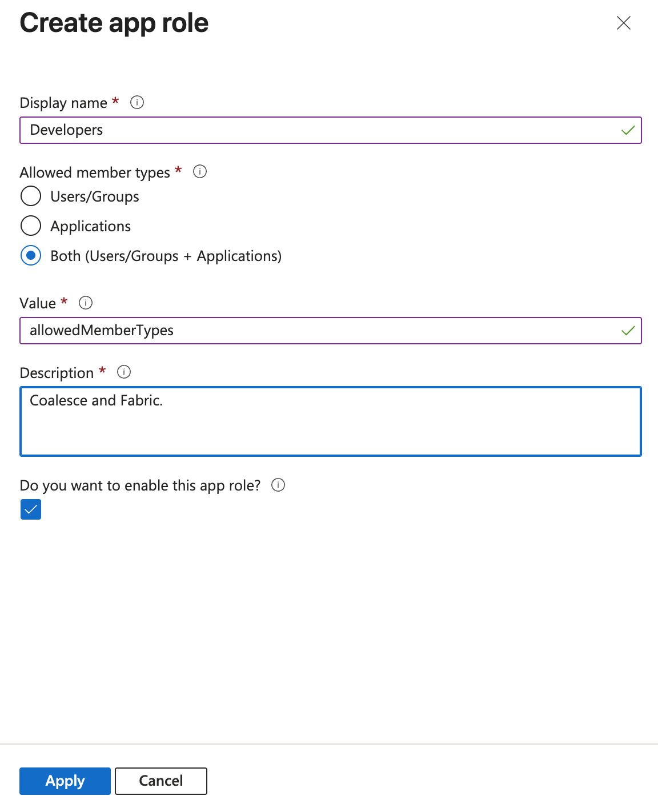Viewport: 658px width, 812px height.
Task: Click the Allowed member types label
Action: (x=95, y=172)
